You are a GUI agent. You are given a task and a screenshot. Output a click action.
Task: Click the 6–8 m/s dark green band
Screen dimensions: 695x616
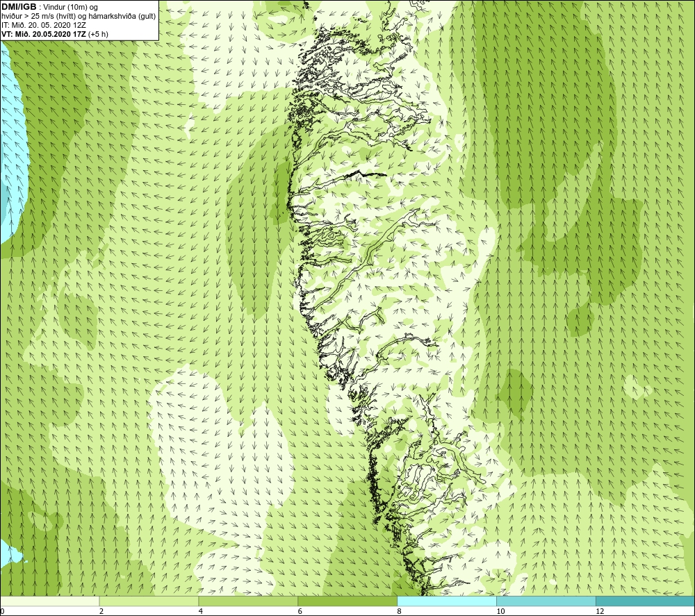[347, 601]
